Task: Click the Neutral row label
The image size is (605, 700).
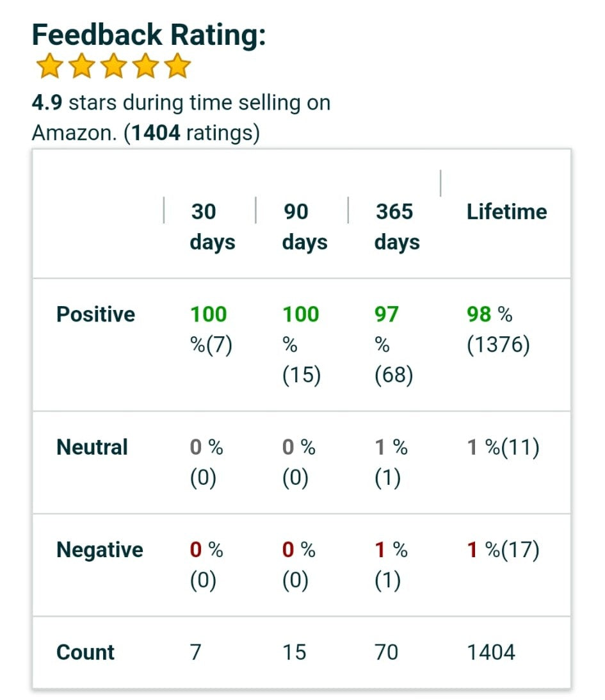Action: coord(92,447)
